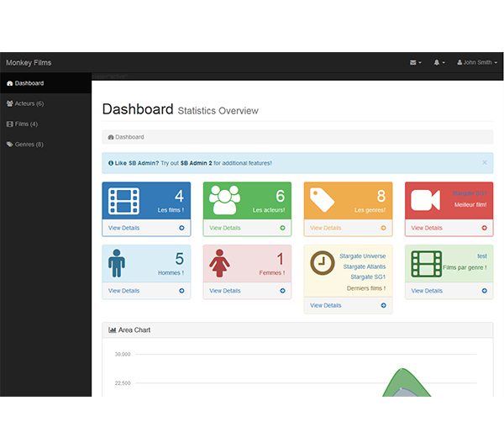Click the green film icon in Films par genre card
This screenshot has width=504, height=448.
pos(426,263)
